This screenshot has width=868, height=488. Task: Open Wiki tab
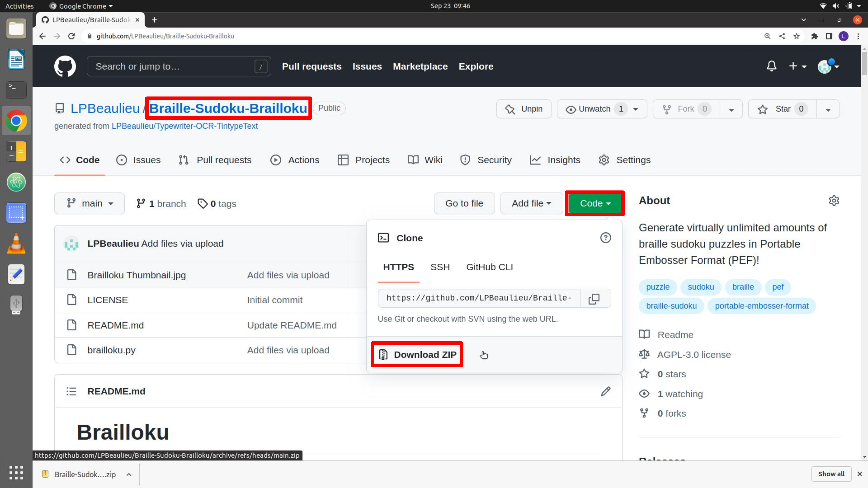(425, 160)
